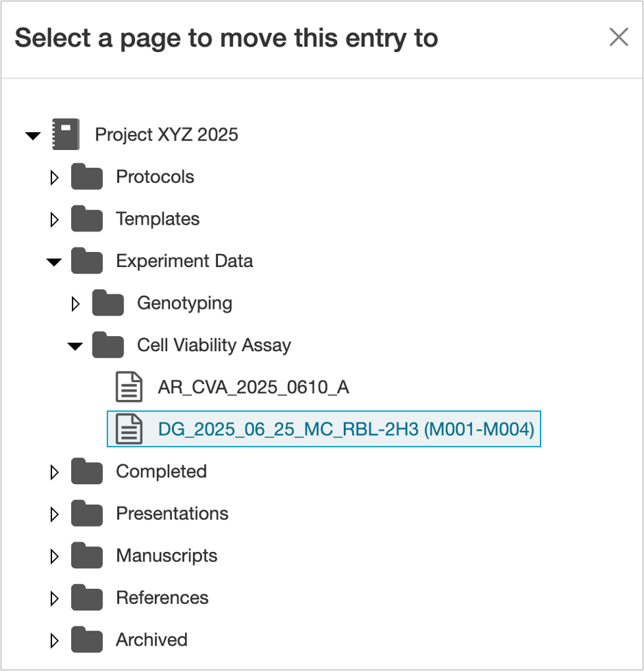644x671 pixels.
Task: Click the Project XYZ 2025 notebook icon
Action: [x=67, y=134]
